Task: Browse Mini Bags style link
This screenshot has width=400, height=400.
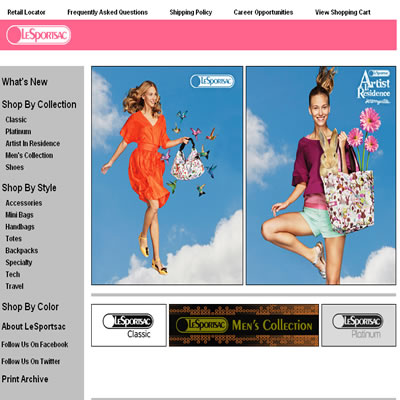Action: tap(19, 215)
